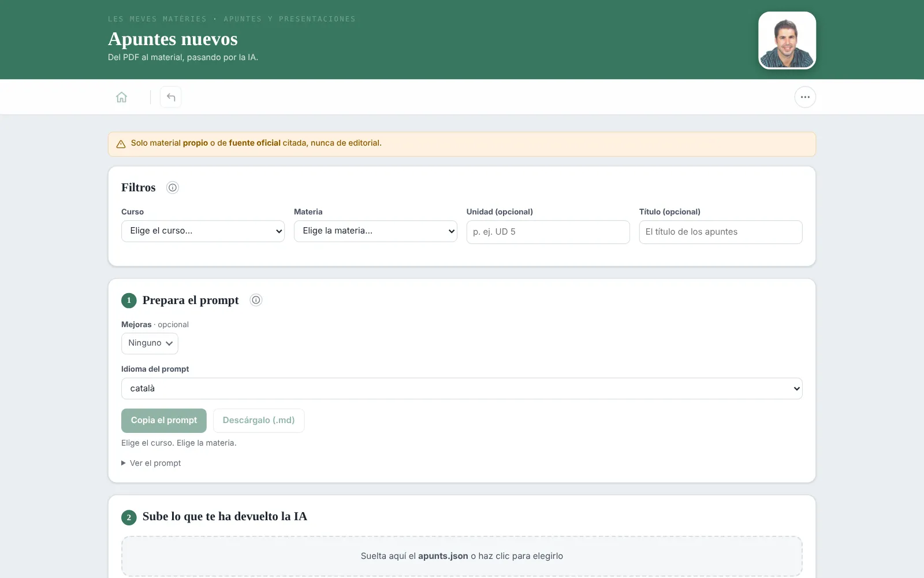Click the back arrow icon
Image resolution: width=924 pixels, height=578 pixels.
171,97
